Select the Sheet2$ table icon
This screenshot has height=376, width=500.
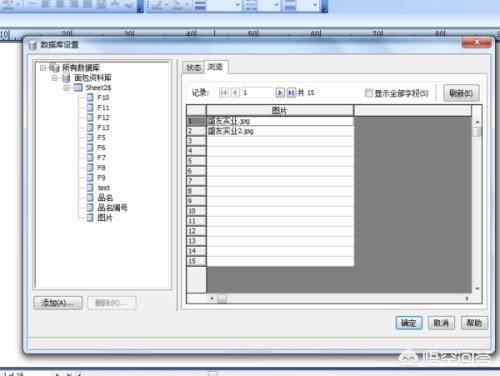pos(78,88)
